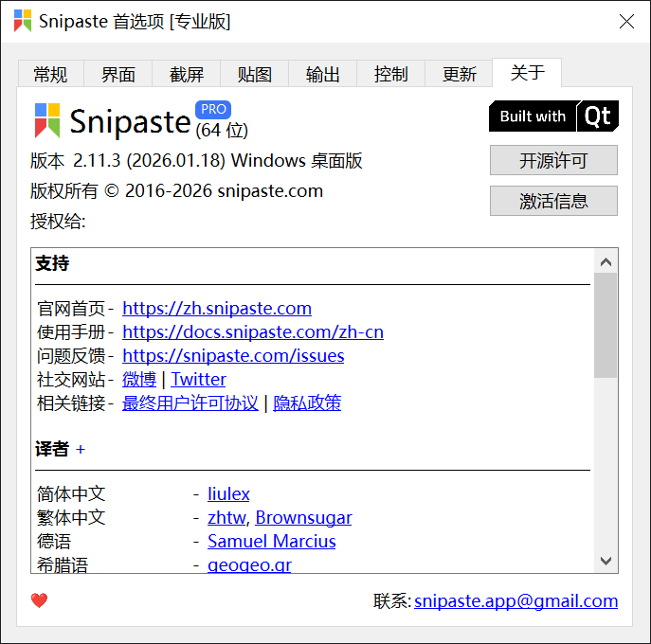Screen dimensions: 651x644
Task: Select the 截屏 tab
Action: point(187,74)
